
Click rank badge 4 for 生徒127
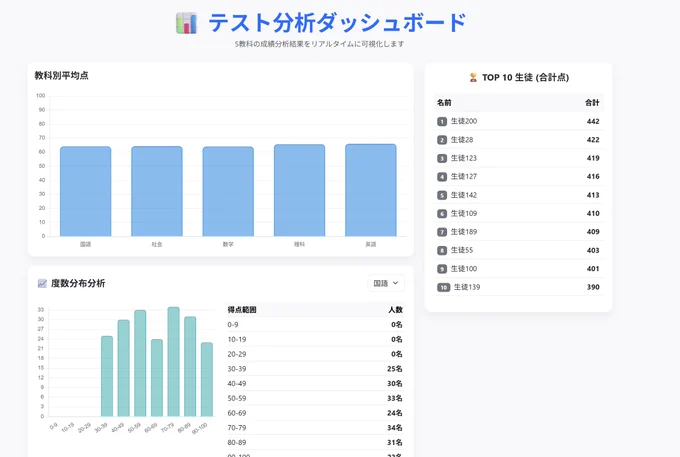click(442, 177)
